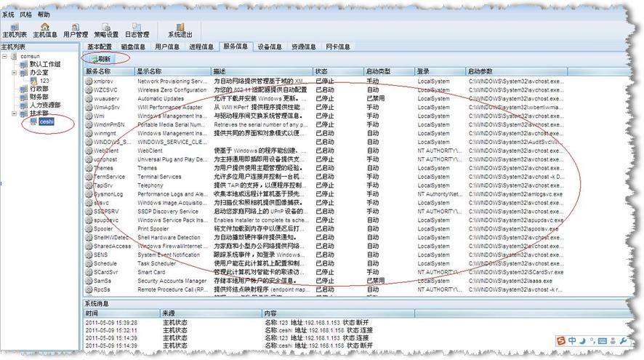This screenshot has height=360, width=644.
Task: Toggle the 中 Chinese input mode icon
Action: coord(572,340)
